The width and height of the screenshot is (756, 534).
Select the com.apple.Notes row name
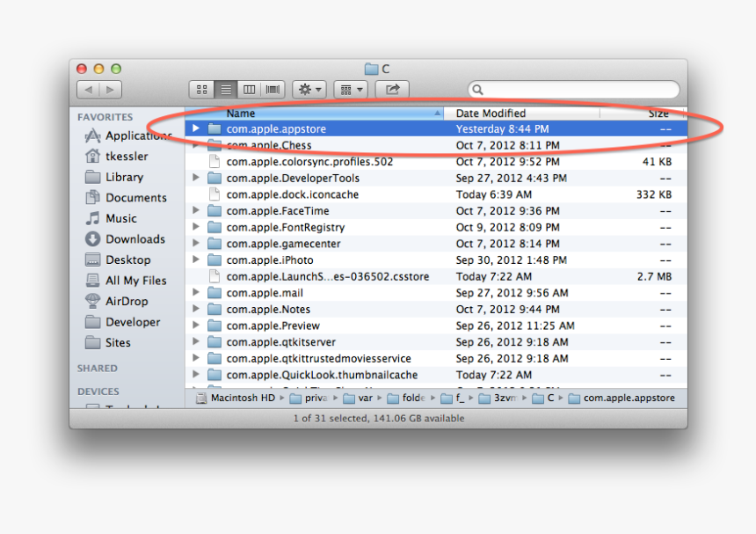point(268,309)
